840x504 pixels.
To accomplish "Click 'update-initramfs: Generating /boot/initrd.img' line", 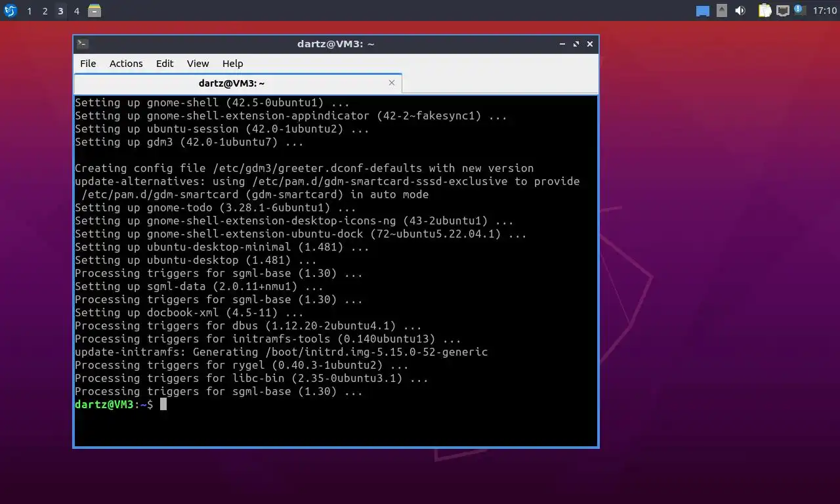I will tap(282, 352).
